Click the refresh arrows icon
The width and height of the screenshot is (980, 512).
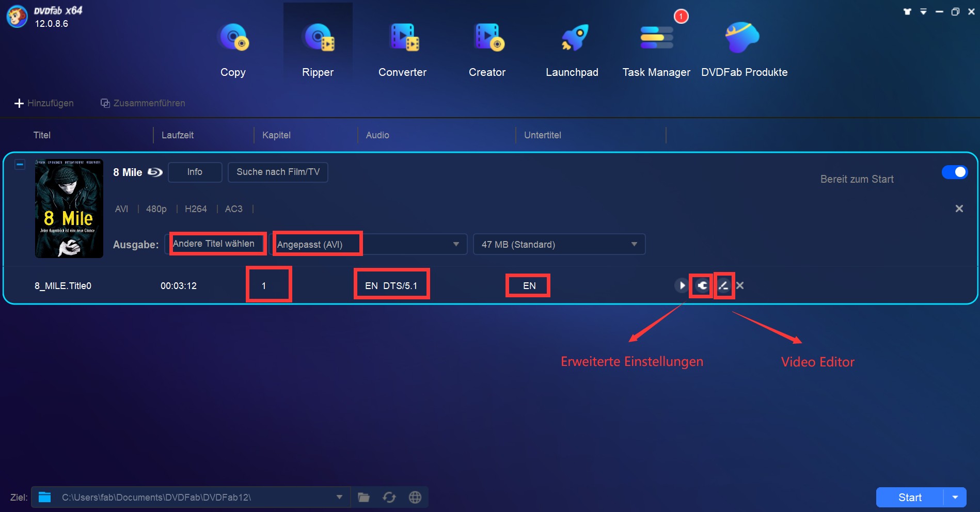point(389,497)
